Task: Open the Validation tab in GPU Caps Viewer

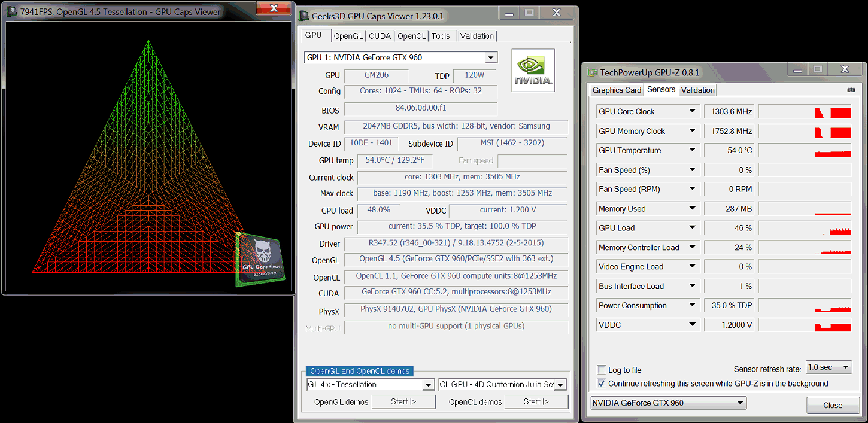Action: pos(477,36)
